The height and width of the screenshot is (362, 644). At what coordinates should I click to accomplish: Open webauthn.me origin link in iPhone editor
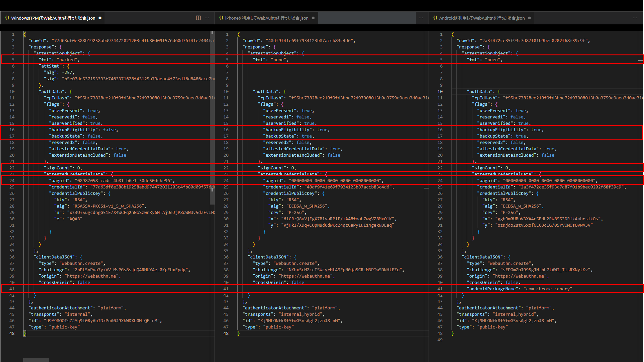(x=305, y=276)
